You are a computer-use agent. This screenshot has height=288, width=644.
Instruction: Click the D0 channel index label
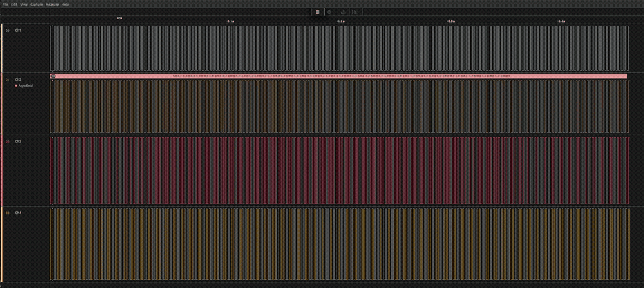[8, 30]
